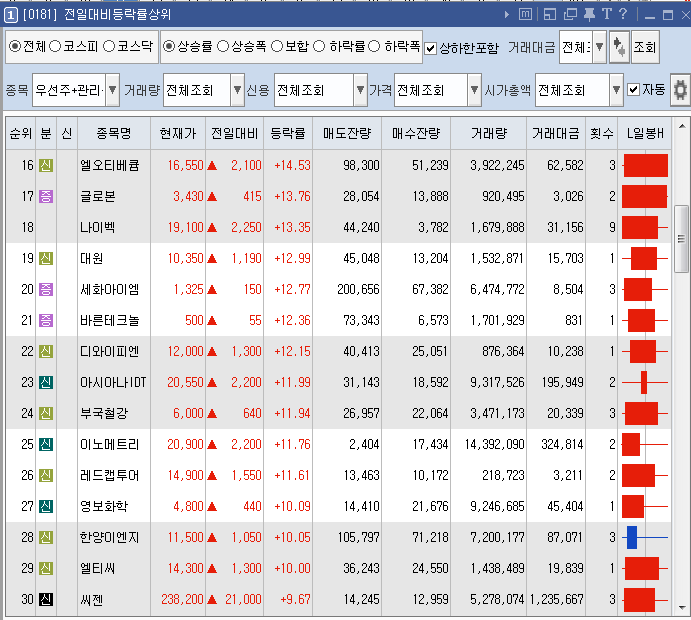
Task: Click the scrollbar up arrow
Action: point(681,126)
